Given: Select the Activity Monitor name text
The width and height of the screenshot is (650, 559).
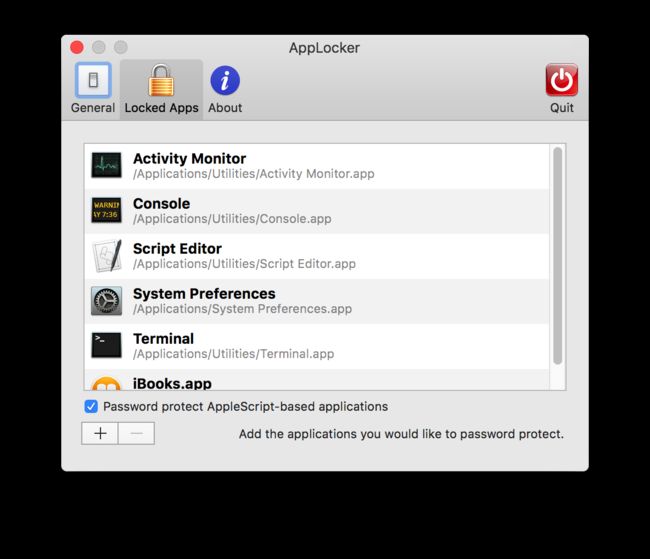Looking at the screenshot, I should (x=189, y=158).
